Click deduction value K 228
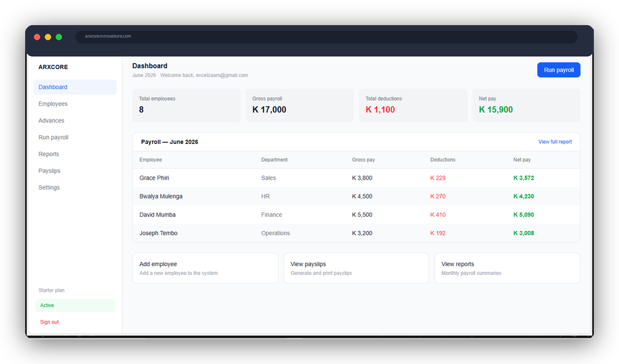 pyautogui.click(x=438, y=178)
